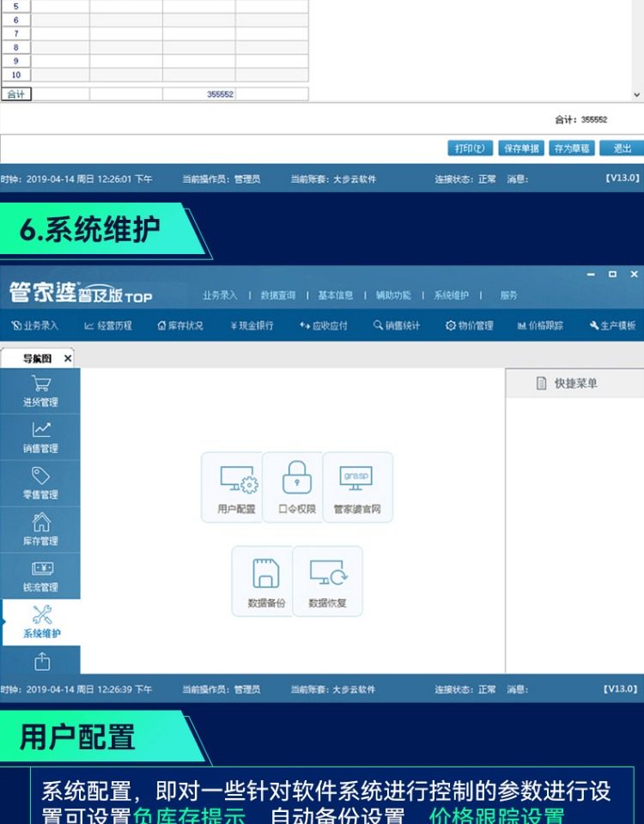Open 数据恢复 data restore icon
Viewport: 644px width, 824px height.
pos(327,581)
